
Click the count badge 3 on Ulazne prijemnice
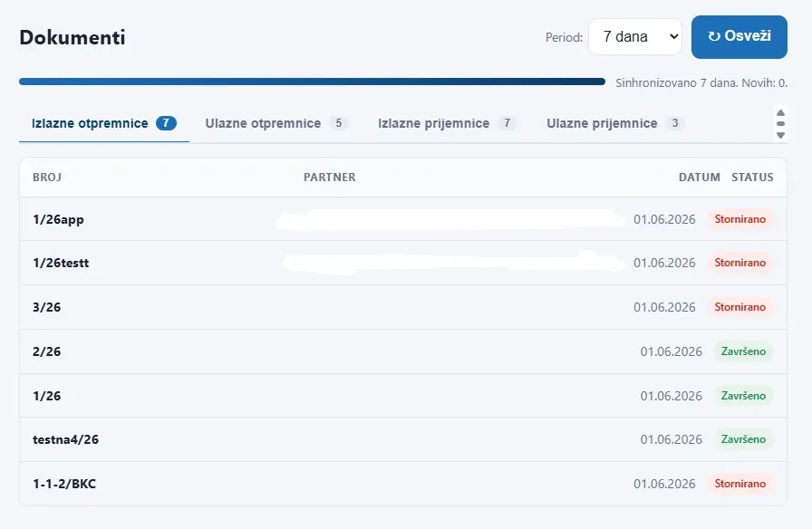tap(675, 123)
